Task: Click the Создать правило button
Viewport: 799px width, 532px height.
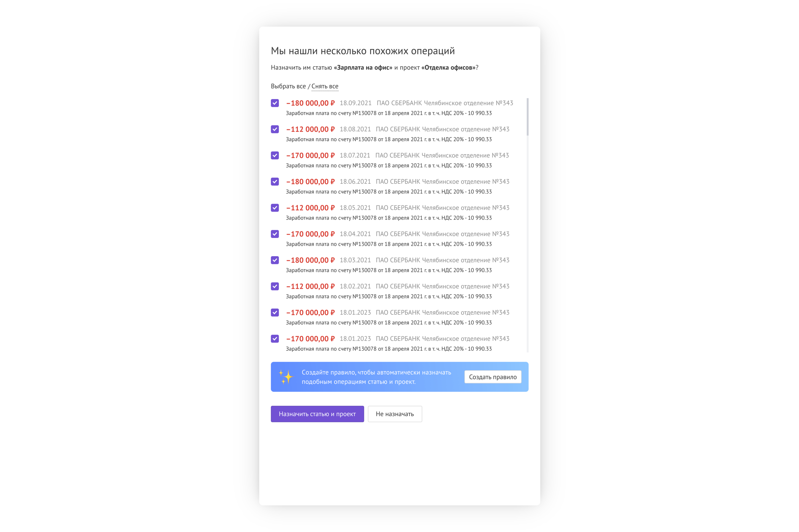Action: [x=493, y=377]
